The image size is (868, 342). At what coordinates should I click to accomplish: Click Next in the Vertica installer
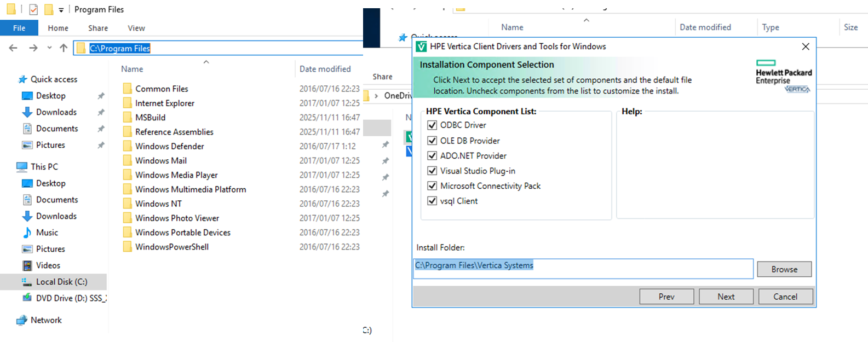pos(726,297)
